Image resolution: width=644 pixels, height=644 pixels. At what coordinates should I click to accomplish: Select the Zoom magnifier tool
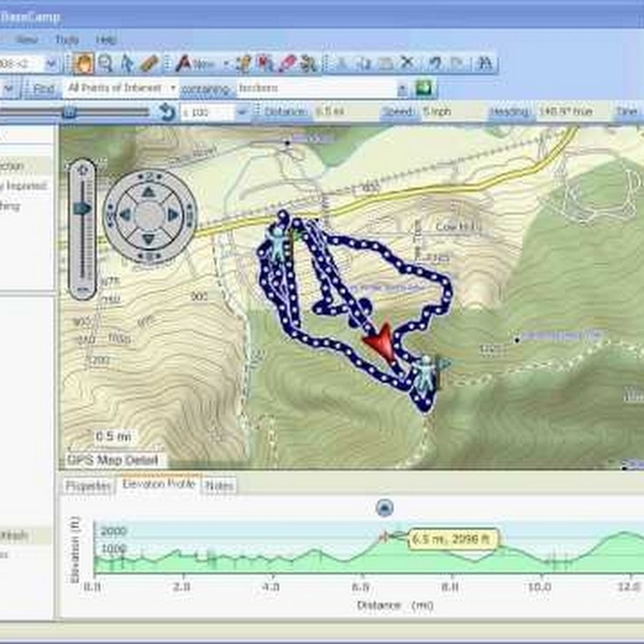105,64
